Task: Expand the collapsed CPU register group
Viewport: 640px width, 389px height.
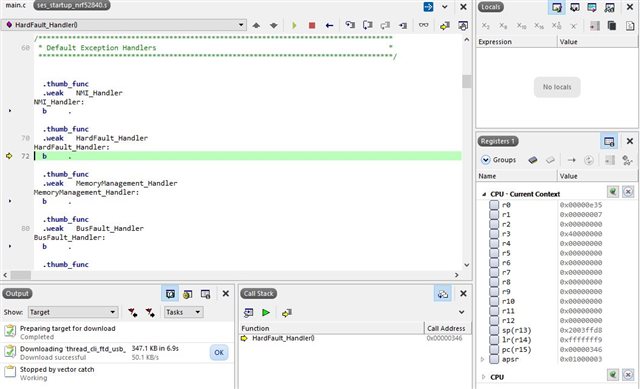Action: 484,377
